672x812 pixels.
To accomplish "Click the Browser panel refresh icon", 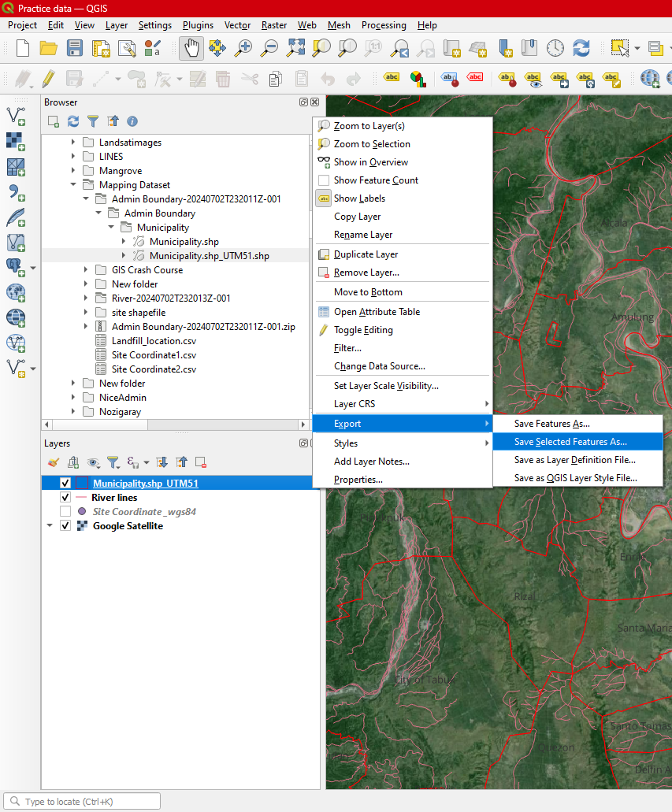I will tap(73, 121).
